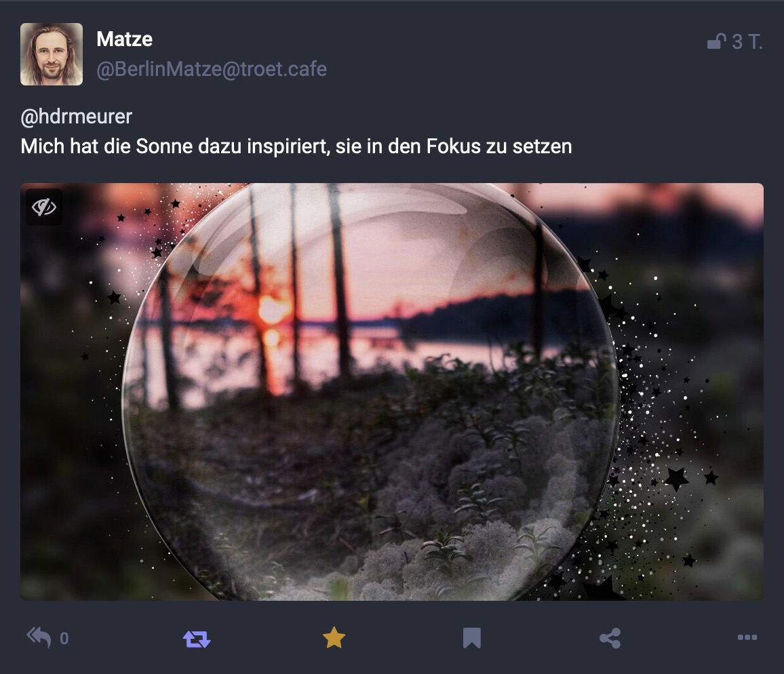Click the setting sun inside the sphere
Viewport: 784px width, 674px height.
[x=273, y=309]
